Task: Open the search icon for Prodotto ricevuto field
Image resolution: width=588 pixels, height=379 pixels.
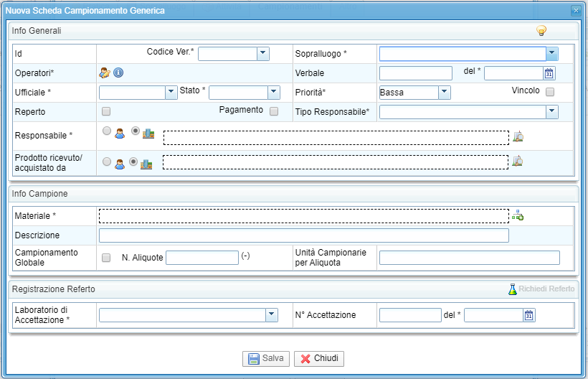Action: click(518, 161)
